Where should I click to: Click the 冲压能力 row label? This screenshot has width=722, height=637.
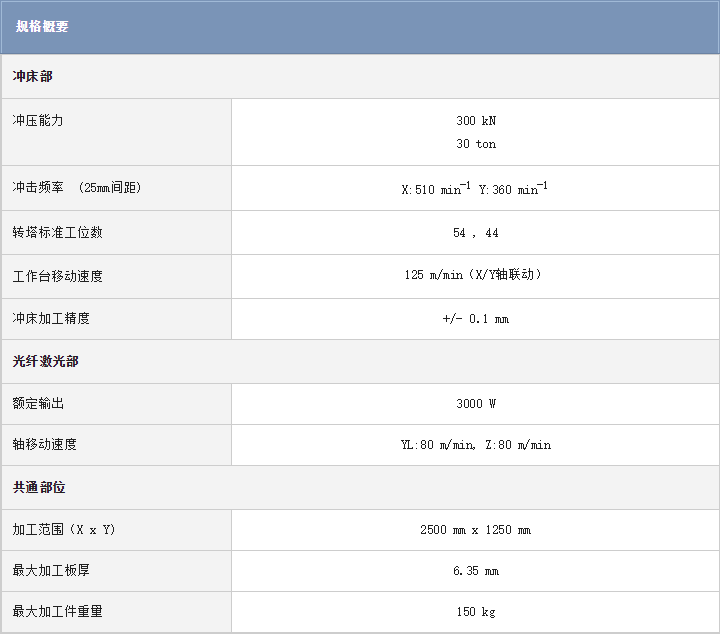pos(38,121)
